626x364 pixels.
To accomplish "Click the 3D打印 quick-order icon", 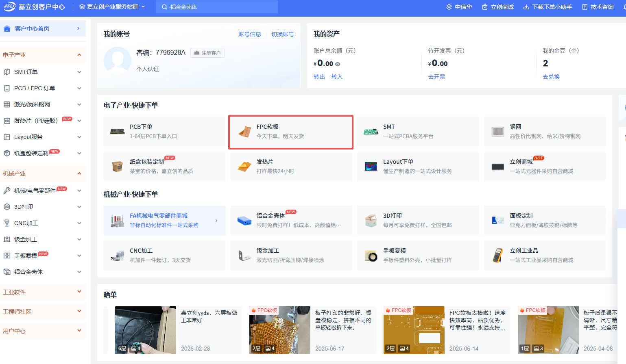I will pyautogui.click(x=371, y=221).
